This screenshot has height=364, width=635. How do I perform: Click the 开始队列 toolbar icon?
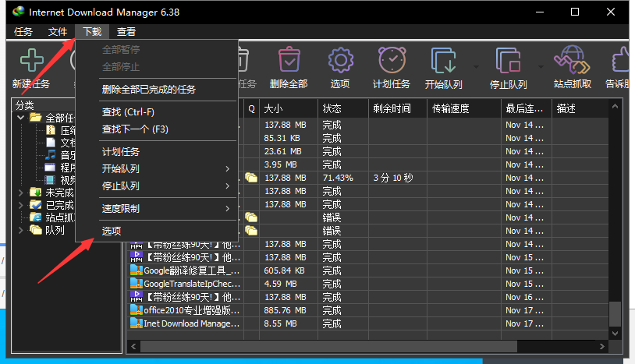tap(443, 60)
